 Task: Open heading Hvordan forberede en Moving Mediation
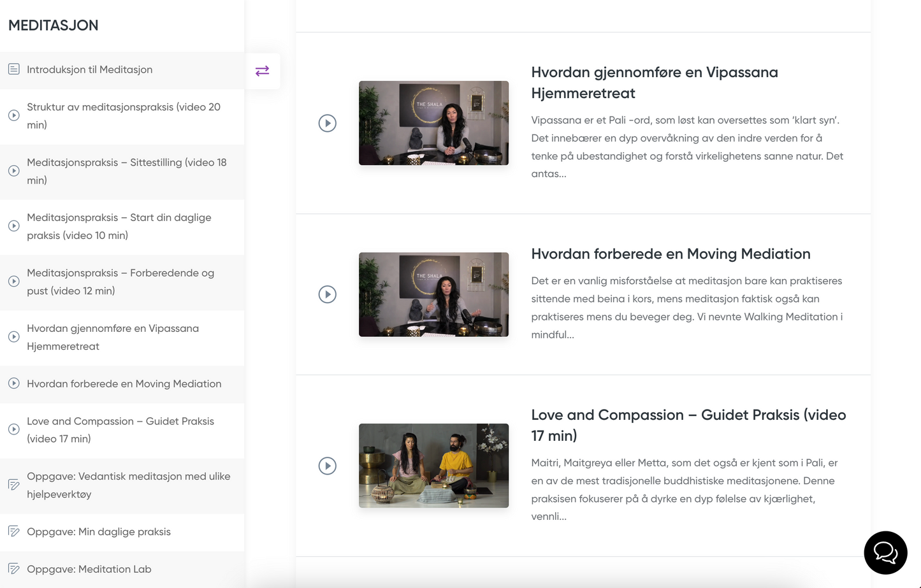tap(671, 254)
